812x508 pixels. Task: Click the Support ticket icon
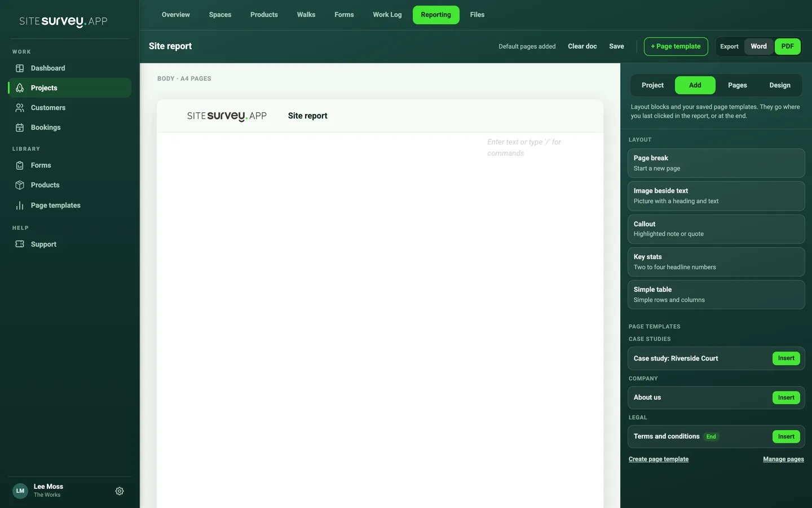pos(20,244)
